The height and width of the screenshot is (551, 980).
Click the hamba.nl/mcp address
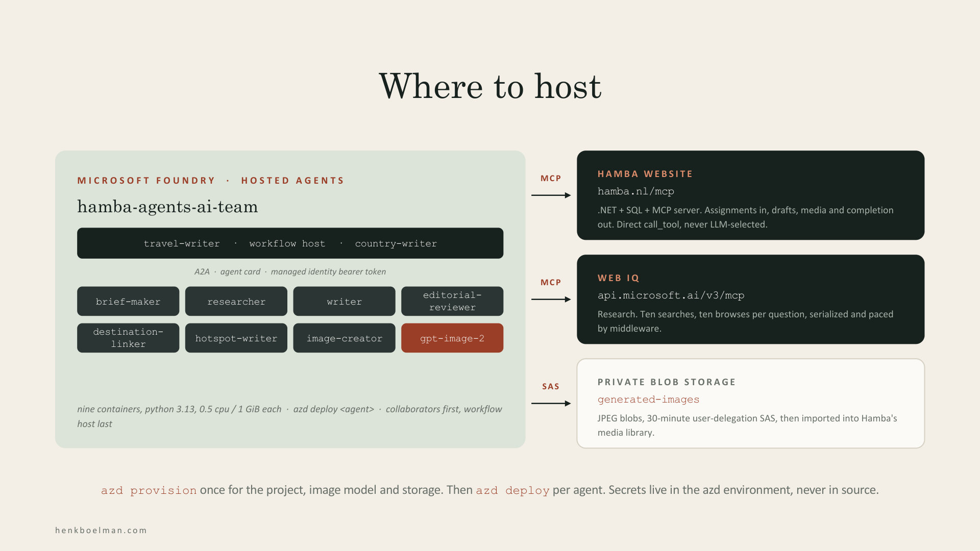pyautogui.click(x=636, y=191)
